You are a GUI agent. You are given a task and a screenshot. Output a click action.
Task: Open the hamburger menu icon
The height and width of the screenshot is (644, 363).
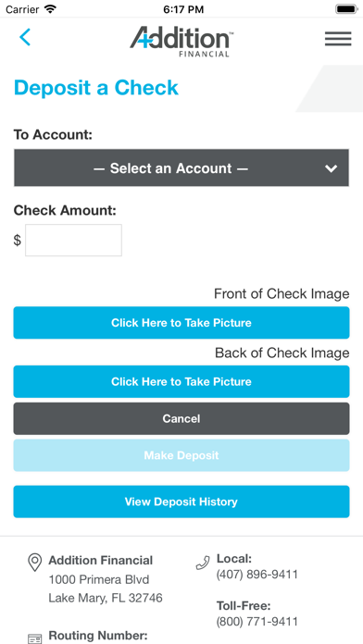pos(338,39)
